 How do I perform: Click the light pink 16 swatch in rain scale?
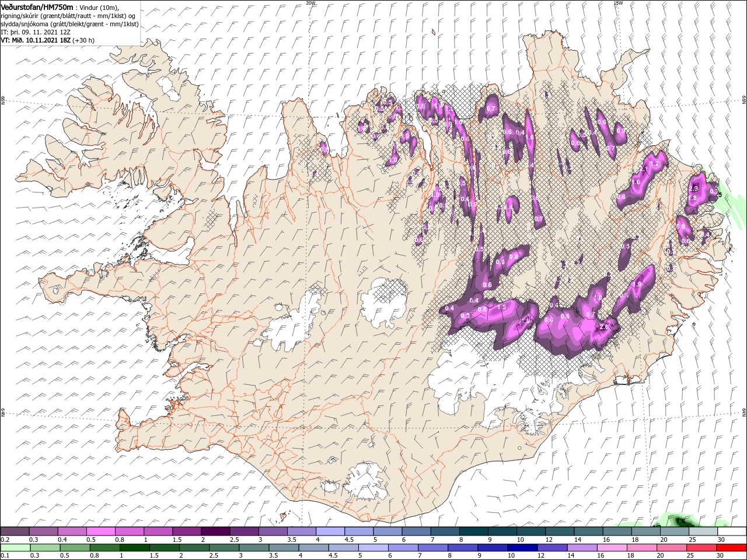(612, 548)
